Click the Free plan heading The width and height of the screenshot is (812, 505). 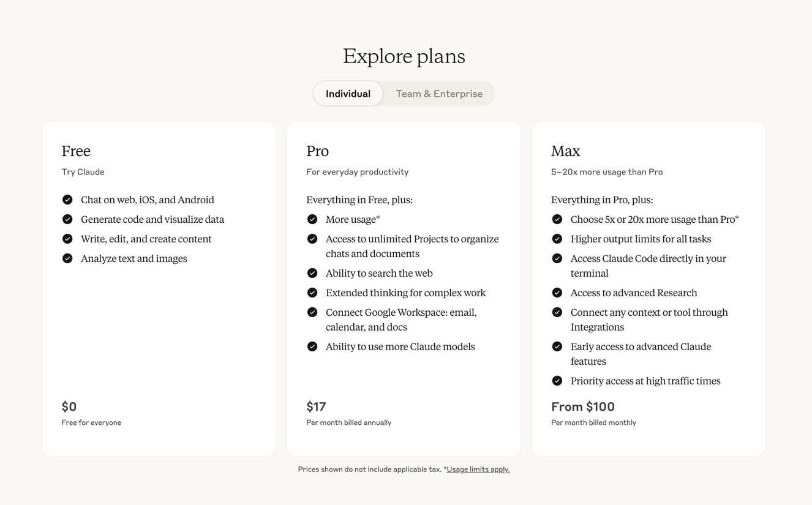click(x=76, y=151)
